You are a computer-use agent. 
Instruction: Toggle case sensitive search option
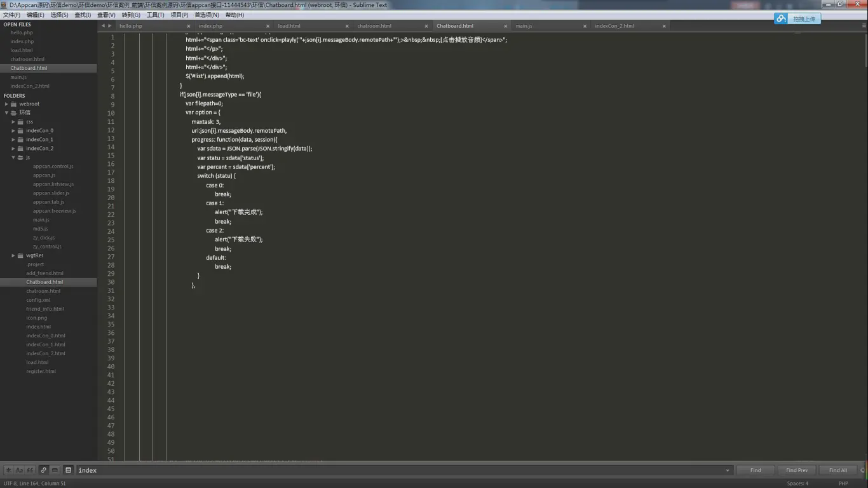click(19, 470)
